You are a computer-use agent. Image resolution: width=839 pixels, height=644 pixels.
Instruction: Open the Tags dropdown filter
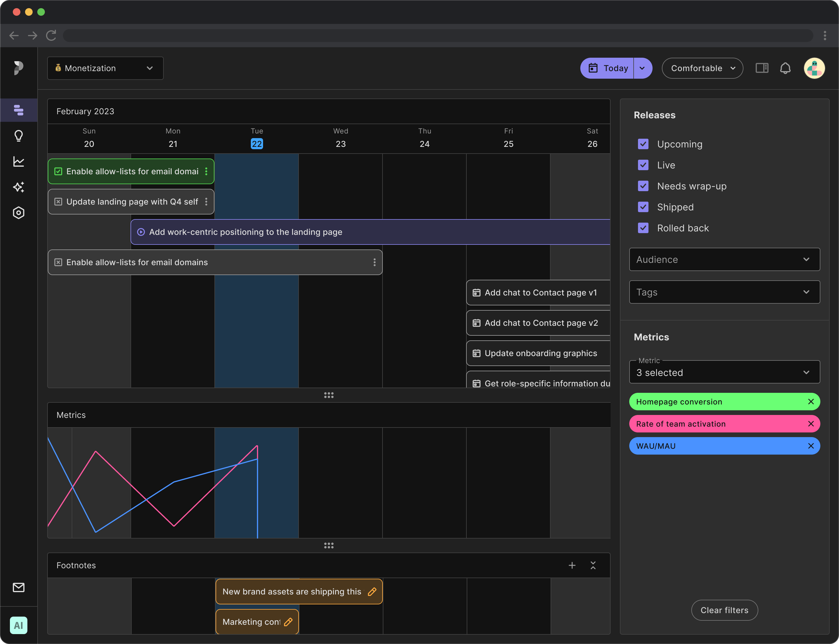(724, 292)
